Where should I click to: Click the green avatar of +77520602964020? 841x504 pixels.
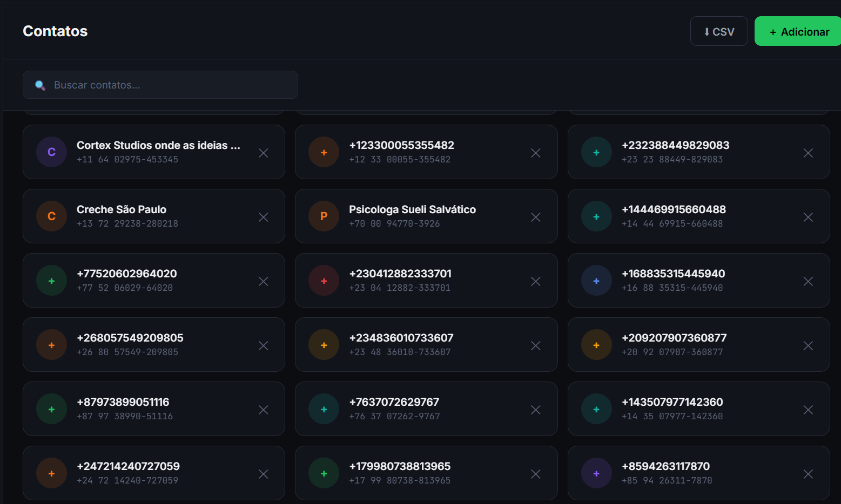[x=51, y=280]
